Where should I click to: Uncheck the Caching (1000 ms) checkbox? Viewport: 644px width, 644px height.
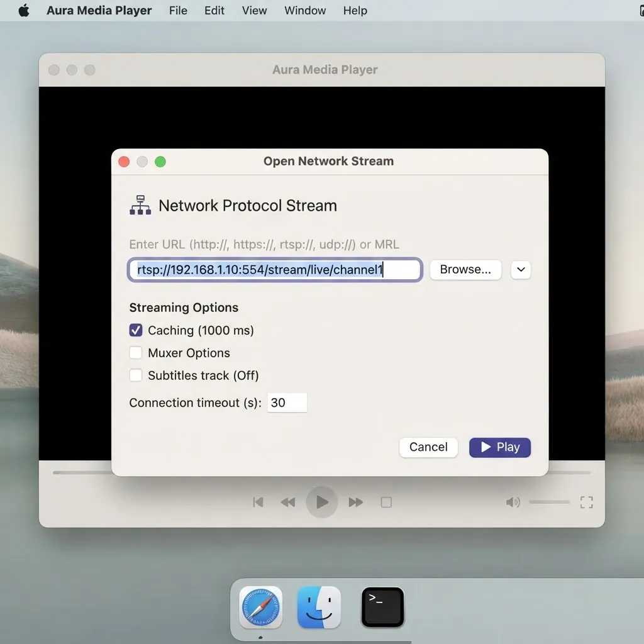click(136, 330)
